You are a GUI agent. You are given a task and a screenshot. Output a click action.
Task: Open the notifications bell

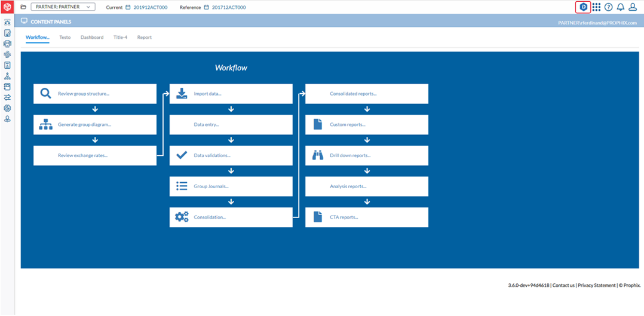[621, 7]
